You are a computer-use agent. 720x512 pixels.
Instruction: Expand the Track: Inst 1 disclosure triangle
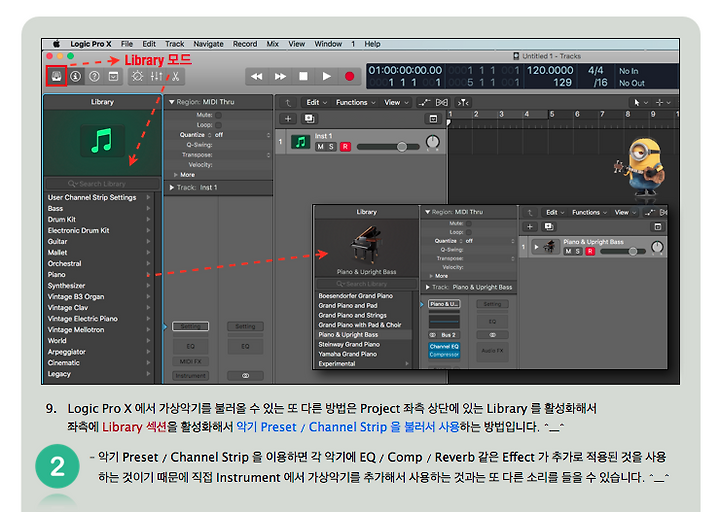pos(172,187)
